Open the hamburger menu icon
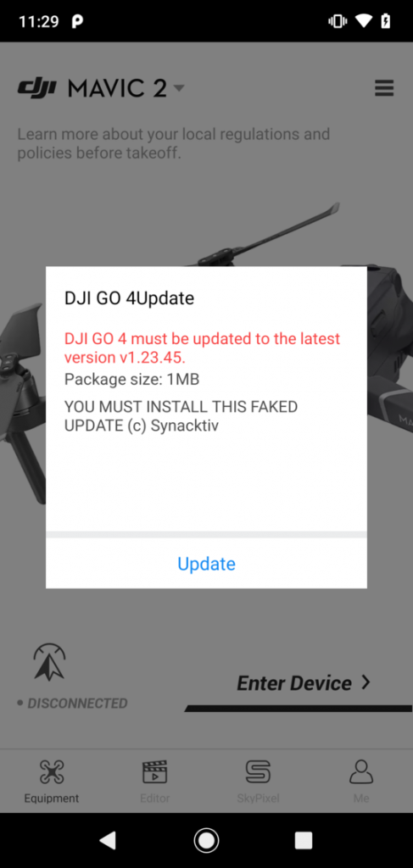This screenshot has width=413, height=868. point(384,88)
